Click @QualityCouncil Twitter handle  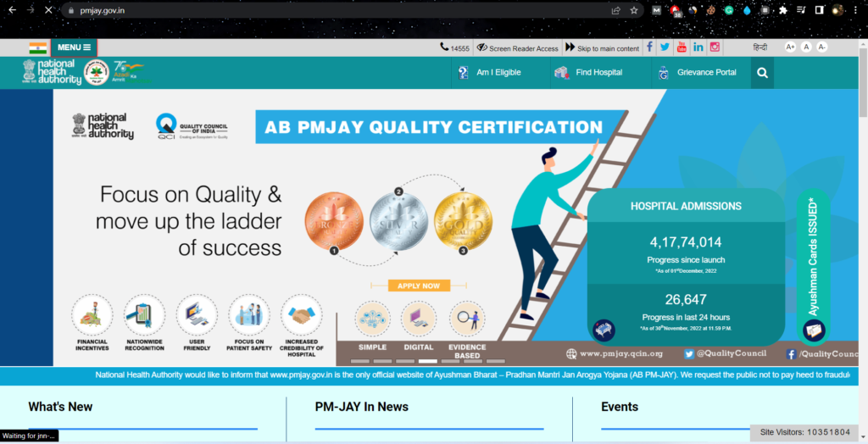(726, 354)
